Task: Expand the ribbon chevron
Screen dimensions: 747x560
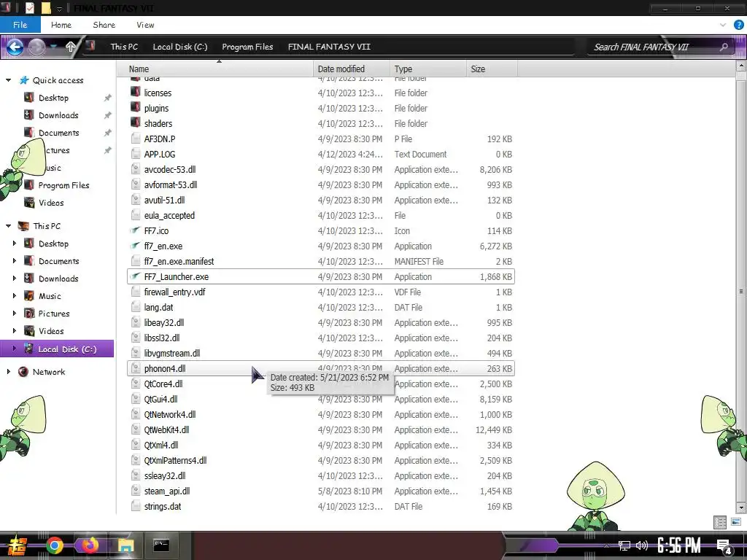Action: point(723,26)
